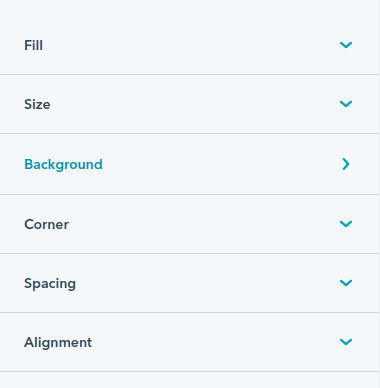Click the teal chevron in Corner row
The height and width of the screenshot is (388, 380).
(x=346, y=224)
